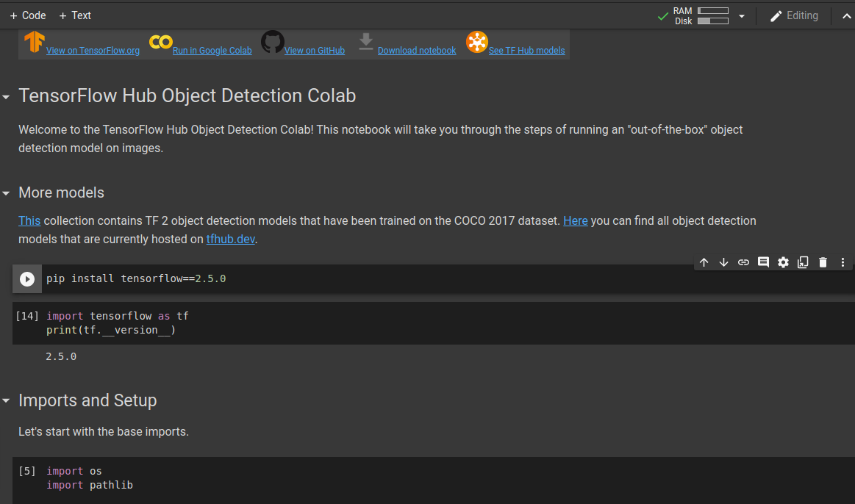Open the cell in a mirror tab
The width and height of the screenshot is (855, 504).
tap(803, 262)
